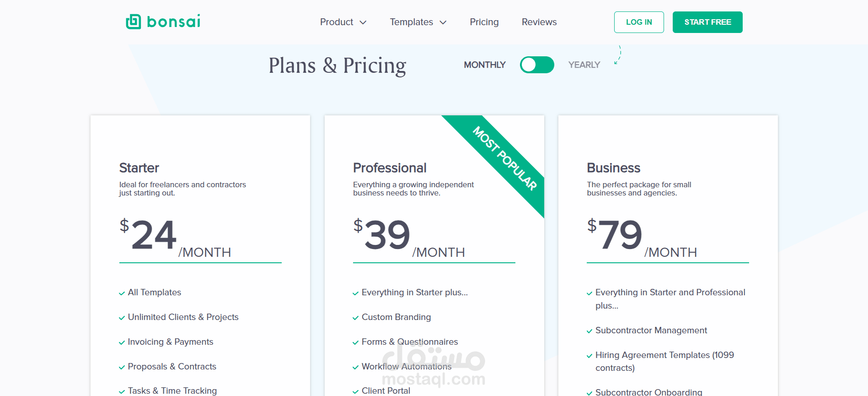Expand the Product dropdown chevron
868x396 pixels.
pos(363,22)
